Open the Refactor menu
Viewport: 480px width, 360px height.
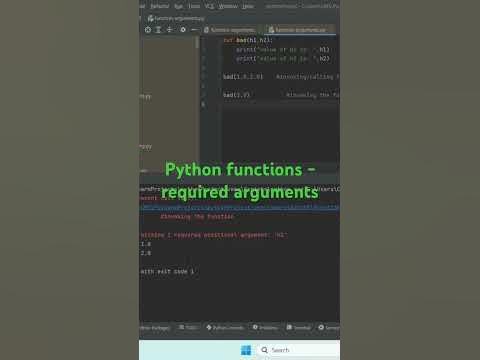pos(159,6)
